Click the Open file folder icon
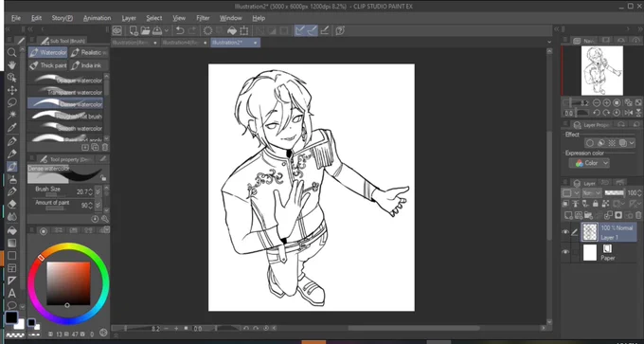Screen dimensions: 644x344 (145, 30)
